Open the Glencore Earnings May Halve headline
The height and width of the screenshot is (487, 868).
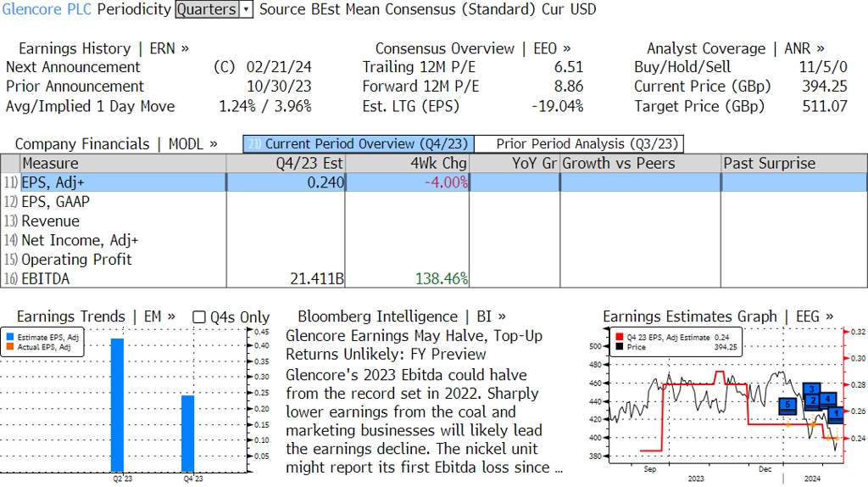pos(414,344)
